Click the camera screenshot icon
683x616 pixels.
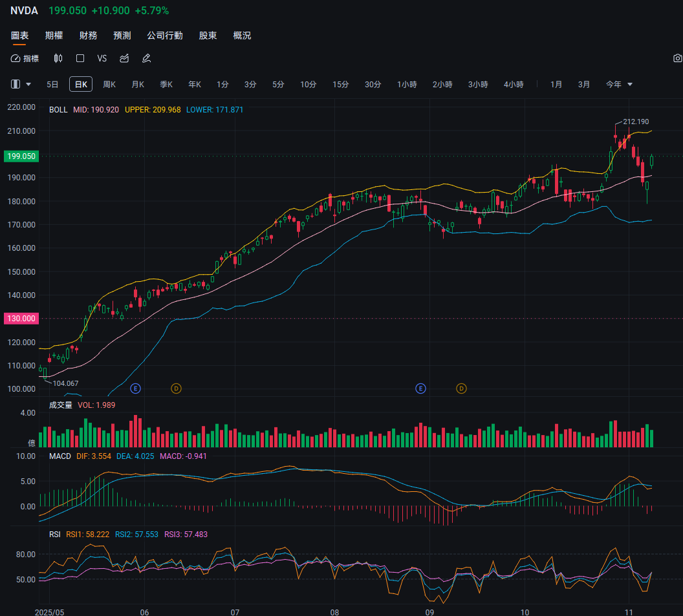pyautogui.click(x=677, y=58)
